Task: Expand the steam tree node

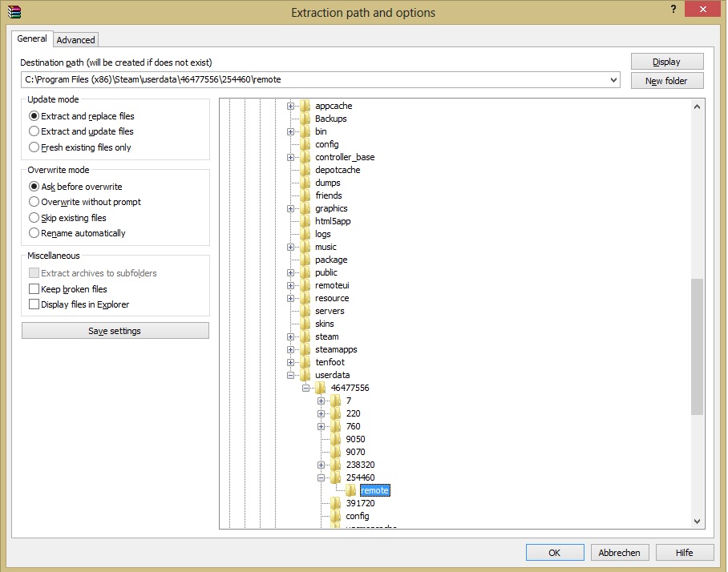Action: click(291, 336)
